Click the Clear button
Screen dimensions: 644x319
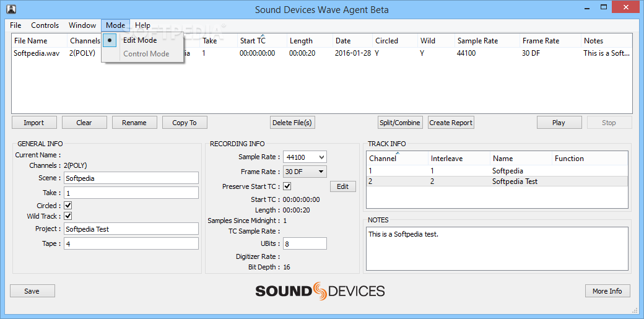(x=84, y=123)
